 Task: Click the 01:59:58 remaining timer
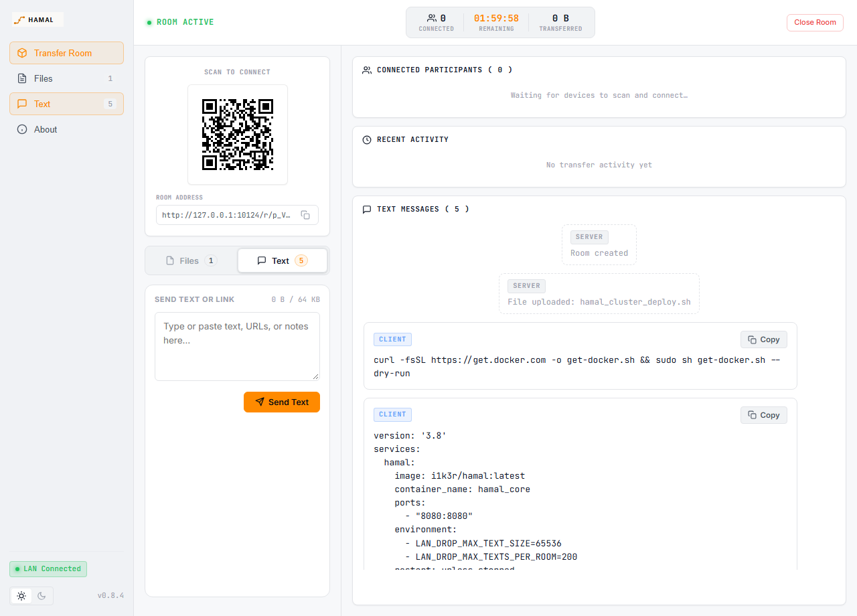click(x=496, y=18)
